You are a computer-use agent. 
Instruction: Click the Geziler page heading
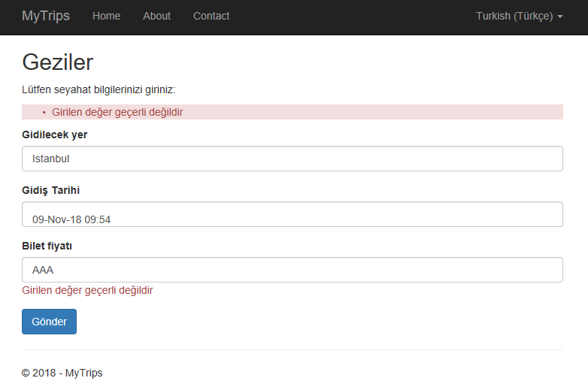[57, 62]
